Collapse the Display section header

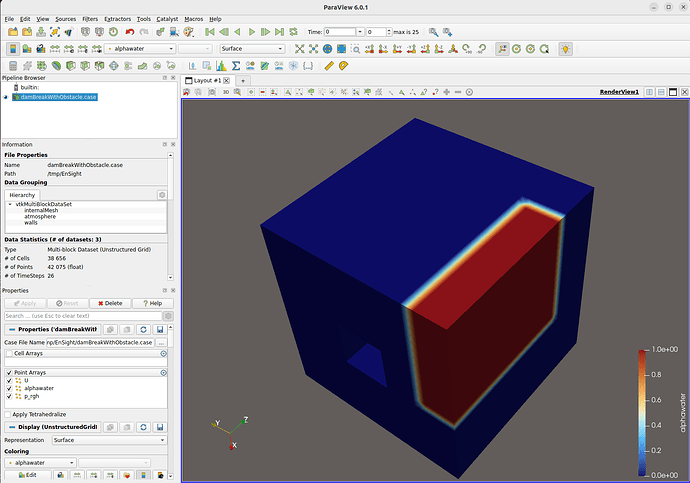[53, 427]
